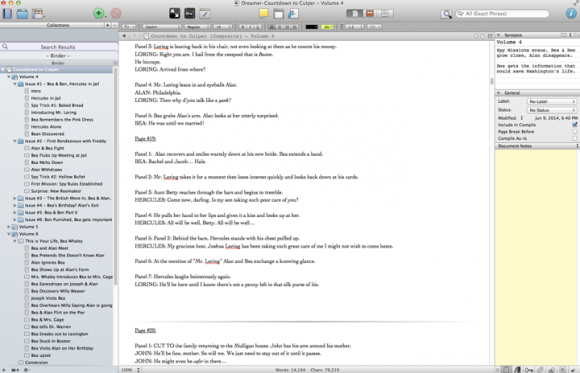Toggle Include in Compile checkbox
Screen dimensions: 580x373
pyautogui.click(x=574, y=125)
